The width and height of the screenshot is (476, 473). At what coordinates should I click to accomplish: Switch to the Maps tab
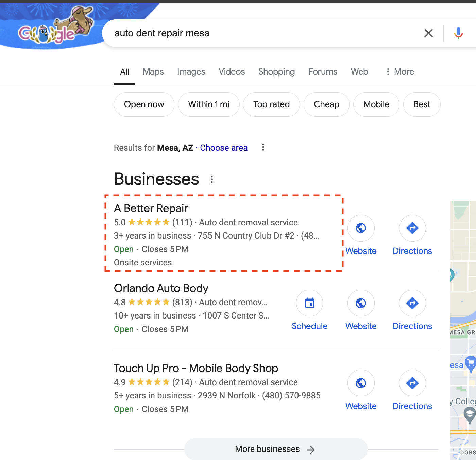(x=153, y=72)
